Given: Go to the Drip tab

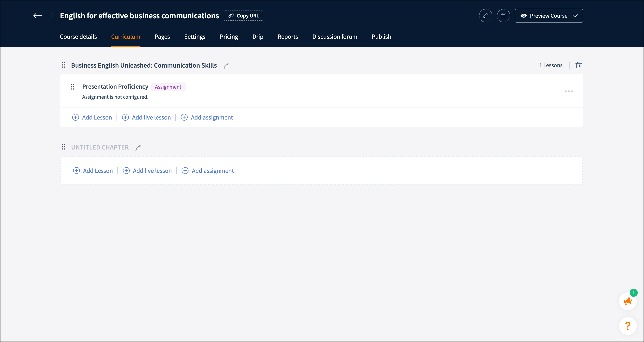Looking at the screenshot, I should 258,36.
